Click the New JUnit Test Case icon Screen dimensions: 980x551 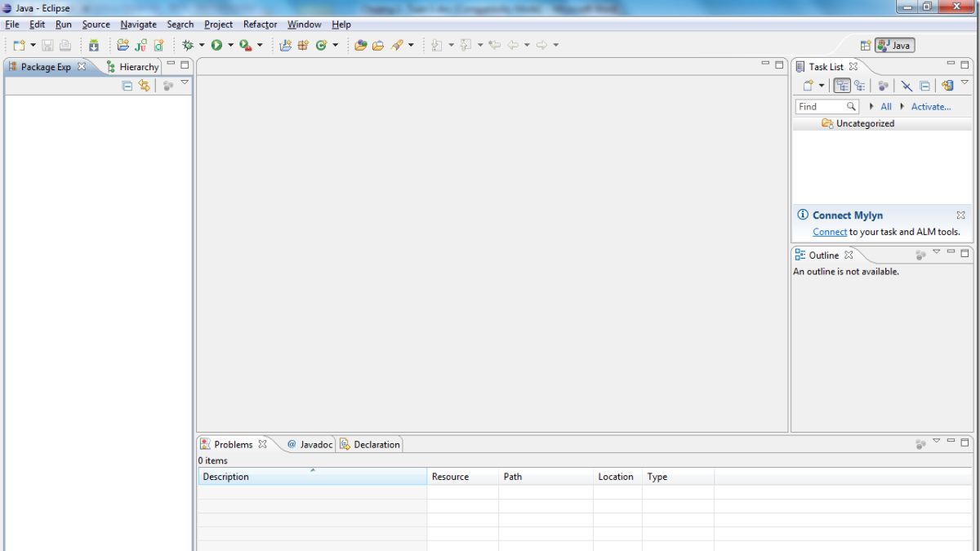141,46
